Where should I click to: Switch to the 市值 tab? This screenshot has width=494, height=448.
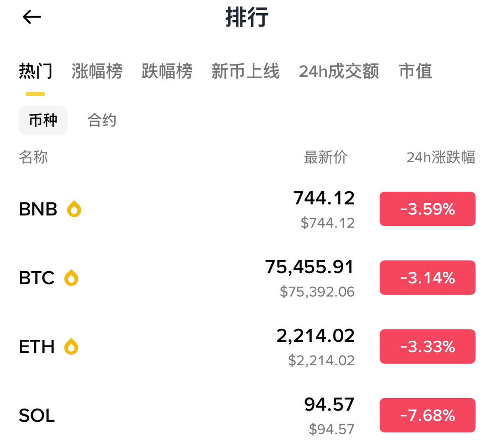coord(415,71)
